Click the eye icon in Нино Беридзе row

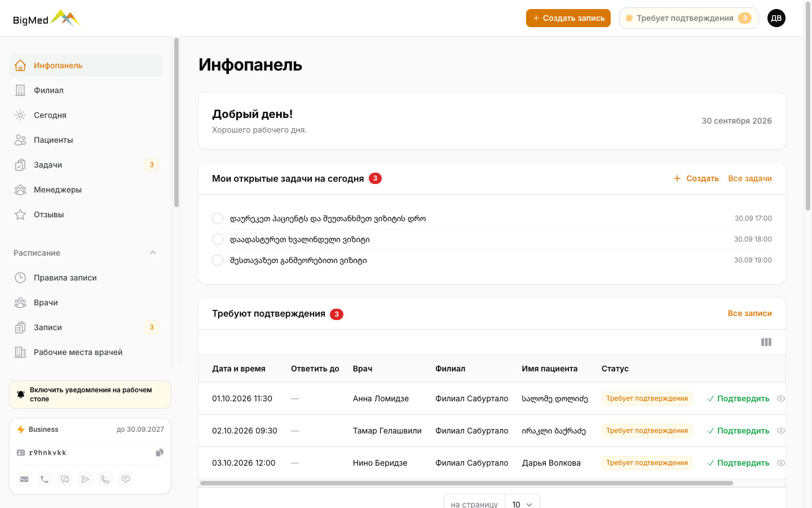tap(781, 463)
